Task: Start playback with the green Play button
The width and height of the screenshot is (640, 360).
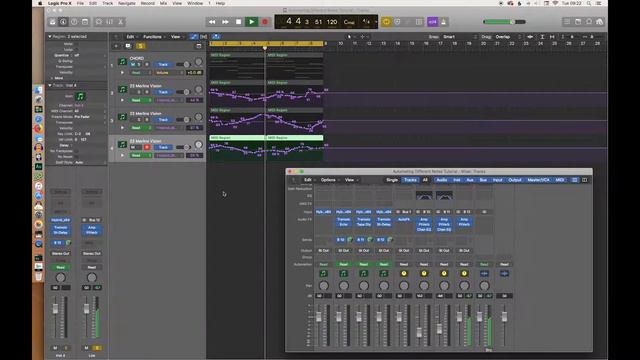Action: [251, 22]
